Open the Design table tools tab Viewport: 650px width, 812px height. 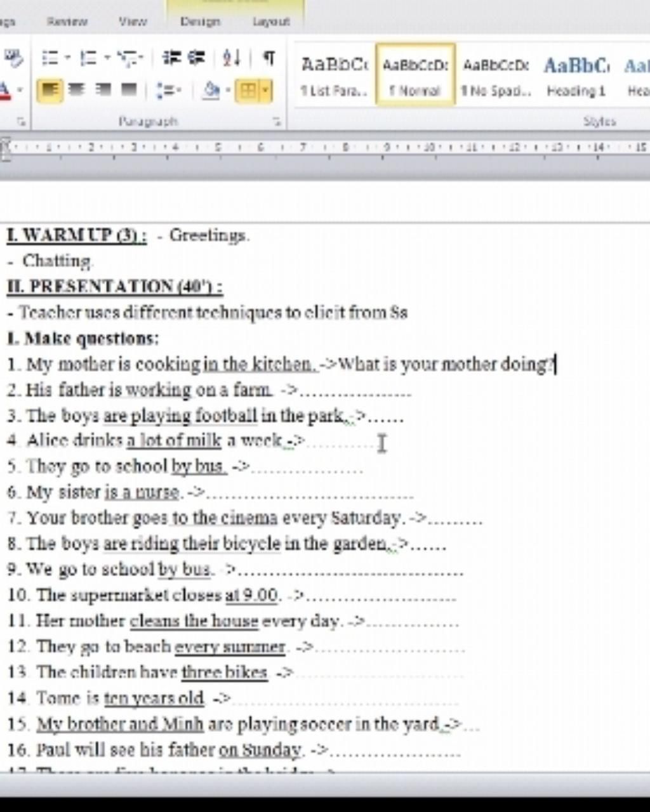click(x=200, y=21)
